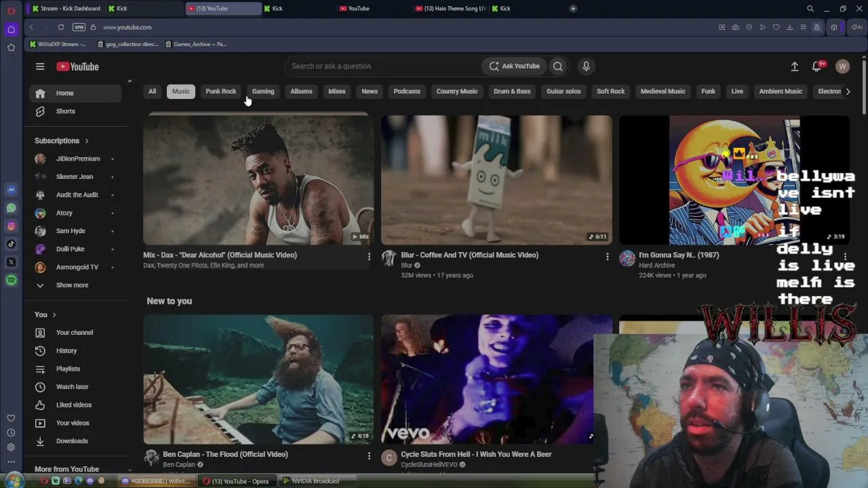868x488 pixels.
Task: Collapse the sidebar with the top caret
Action: coord(130,81)
